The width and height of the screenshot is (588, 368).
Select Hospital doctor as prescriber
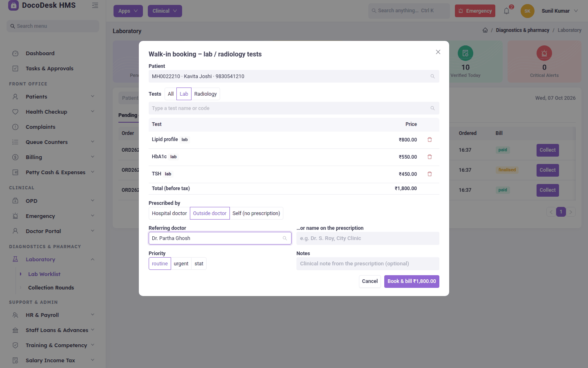pos(169,213)
